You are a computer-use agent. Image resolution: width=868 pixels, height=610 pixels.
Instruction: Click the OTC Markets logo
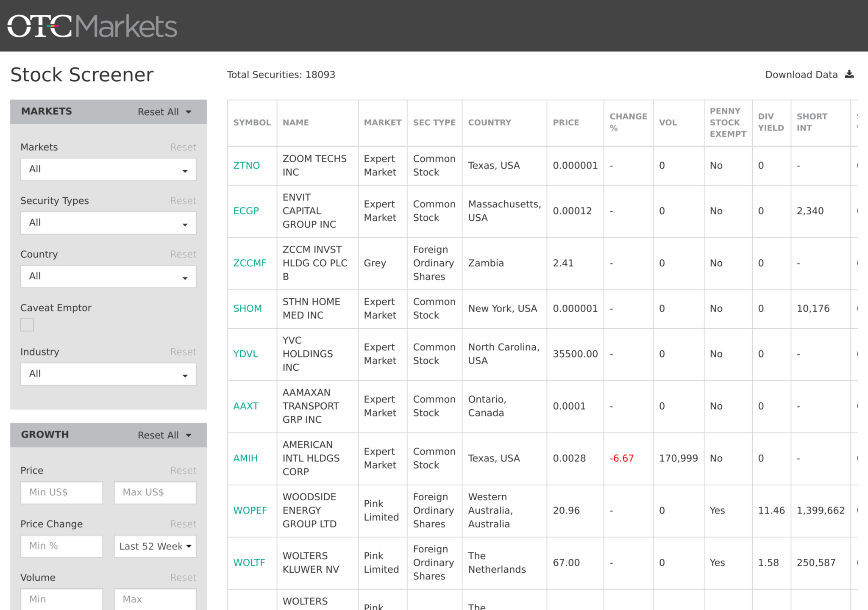(92, 26)
